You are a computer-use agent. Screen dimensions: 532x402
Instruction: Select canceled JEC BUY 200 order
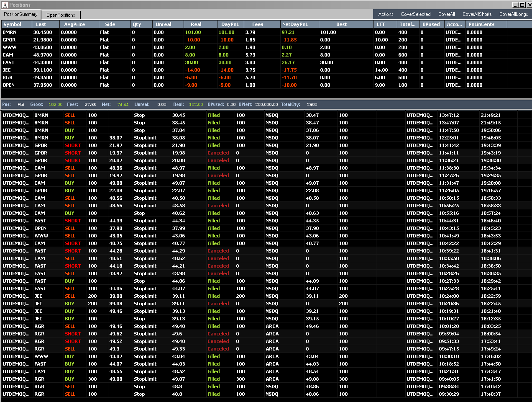coord(266,304)
